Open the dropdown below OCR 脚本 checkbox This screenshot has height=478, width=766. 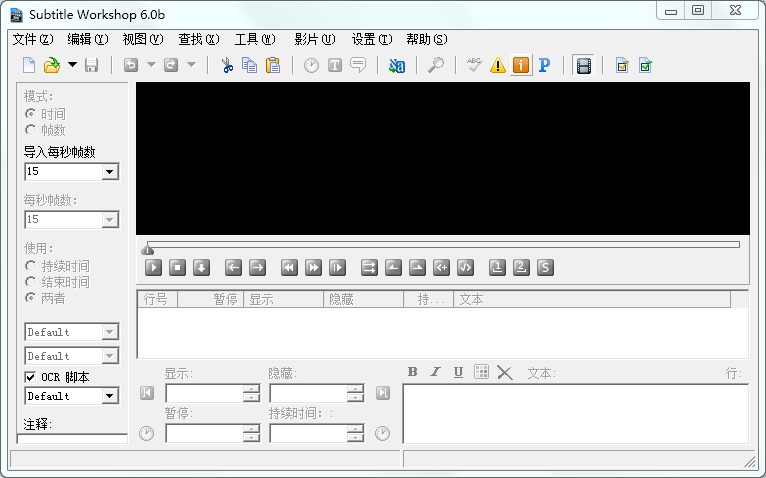(110, 396)
